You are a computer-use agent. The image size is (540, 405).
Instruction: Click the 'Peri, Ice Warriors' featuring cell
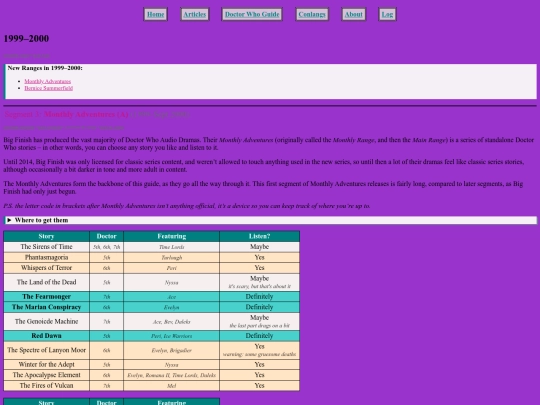click(172, 336)
